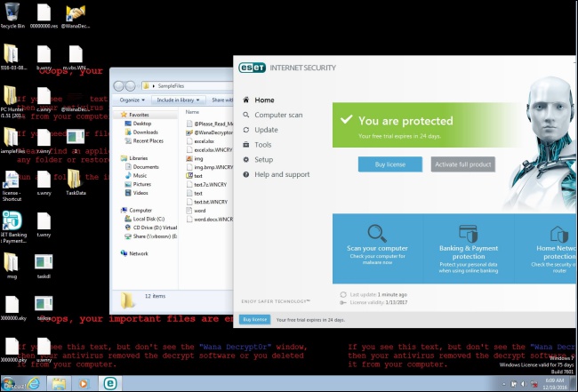Select @WanaDecryptor handshake desktop icon
The image size is (578, 392).
coord(76,15)
